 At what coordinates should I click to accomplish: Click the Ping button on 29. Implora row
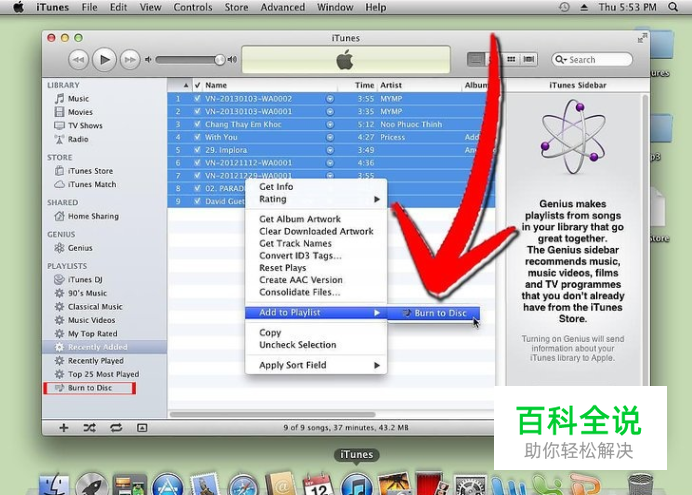coord(330,150)
